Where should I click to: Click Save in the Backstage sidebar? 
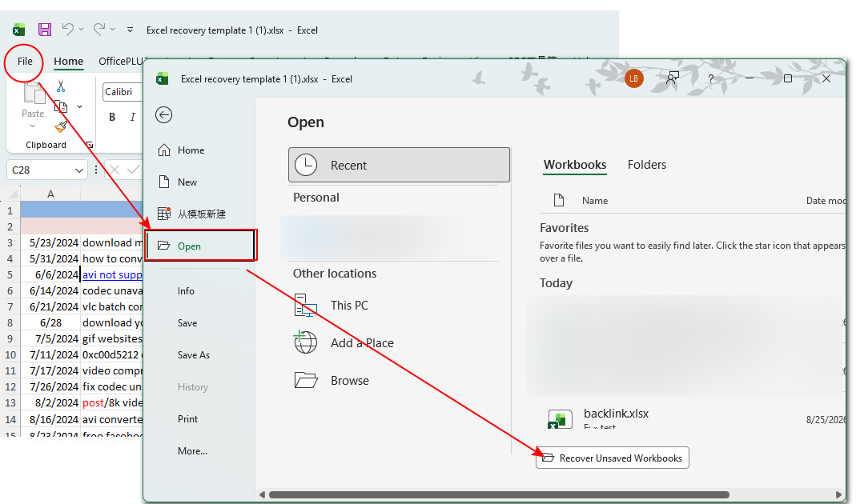click(x=187, y=323)
